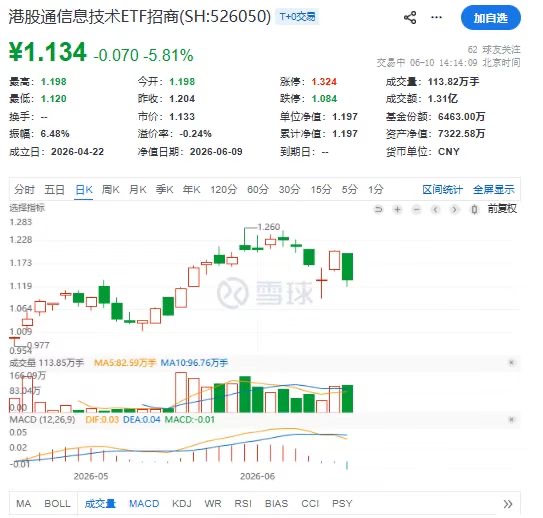
Task: Pan the chart left with arrow icon
Action: pyautogui.click(x=436, y=209)
